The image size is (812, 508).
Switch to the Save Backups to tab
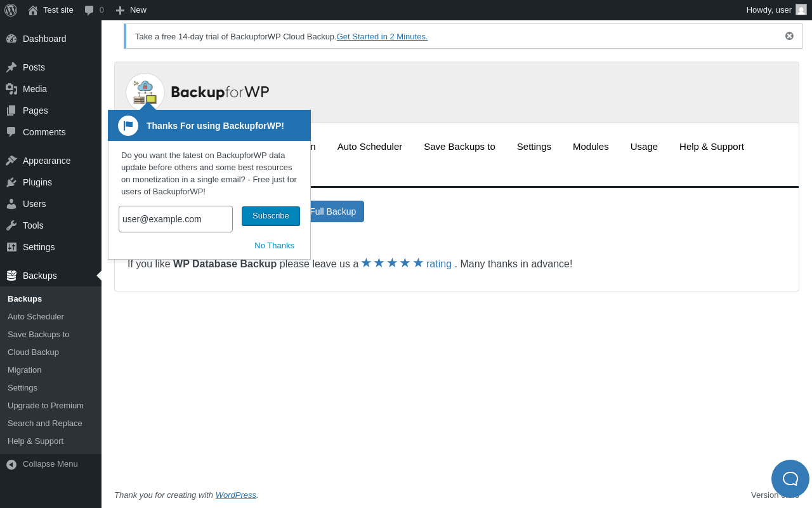(x=459, y=147)
